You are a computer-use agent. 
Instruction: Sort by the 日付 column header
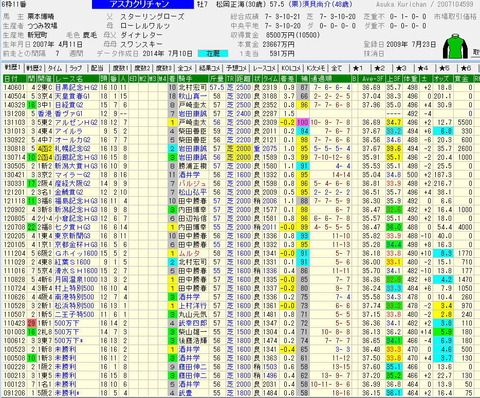point(15,79)
